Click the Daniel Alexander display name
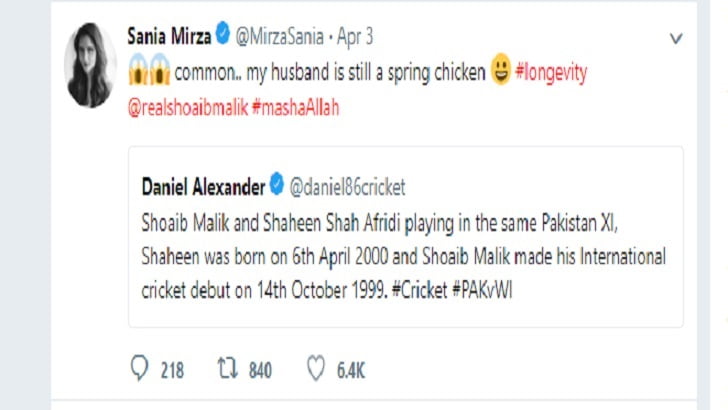728x410 pixels. (203, 186)
